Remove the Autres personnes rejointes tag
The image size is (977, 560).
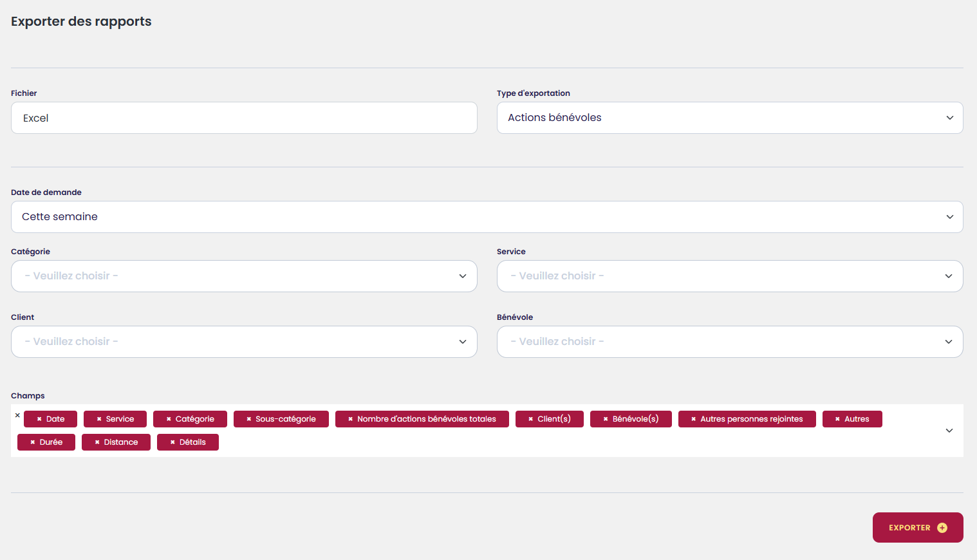tap(694, 419)
